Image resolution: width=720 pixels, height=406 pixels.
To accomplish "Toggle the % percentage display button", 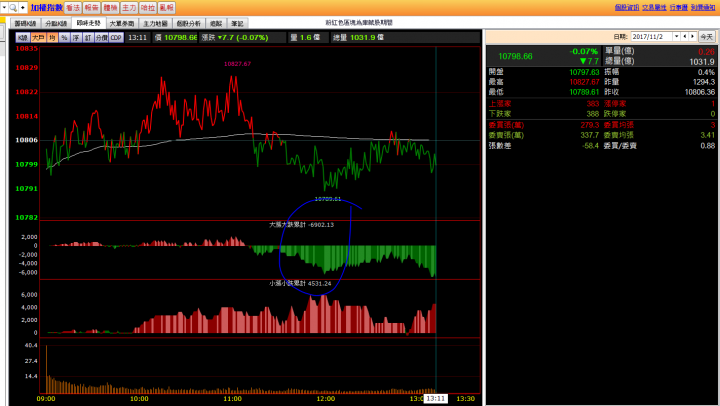I will [64, 38].
